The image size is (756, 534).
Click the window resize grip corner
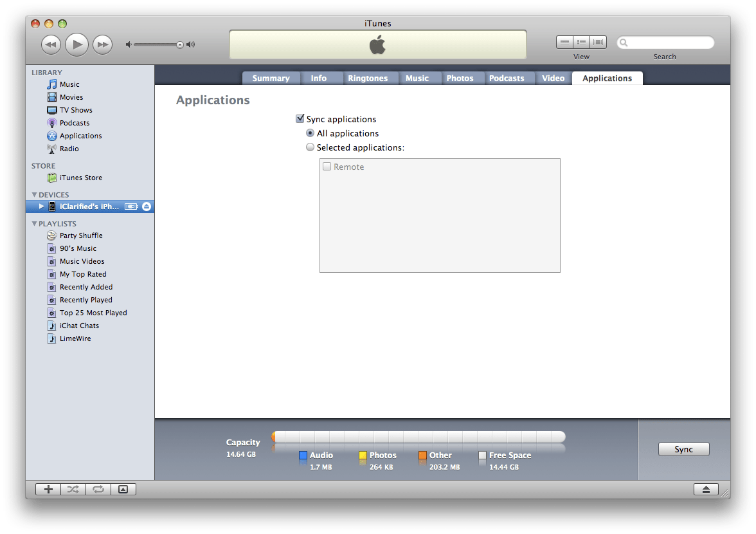(725, 493)
